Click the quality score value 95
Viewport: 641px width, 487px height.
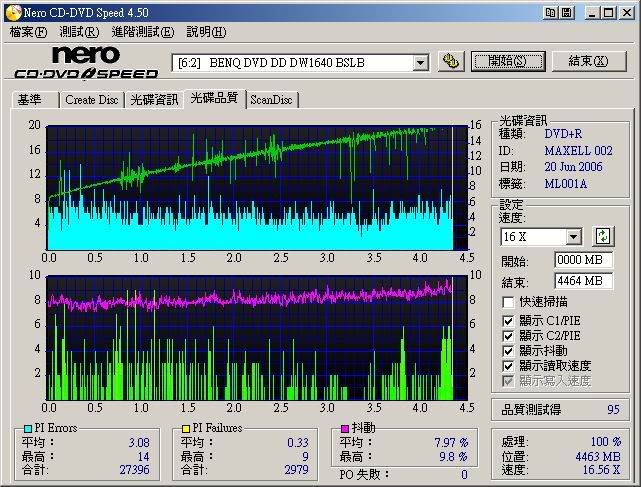click(613, 409)
